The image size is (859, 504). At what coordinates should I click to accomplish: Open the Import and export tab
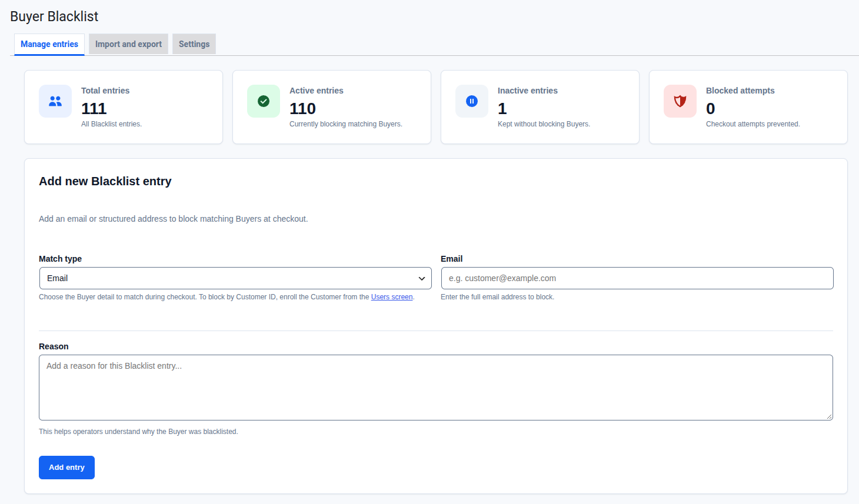(x=128, y=44)
